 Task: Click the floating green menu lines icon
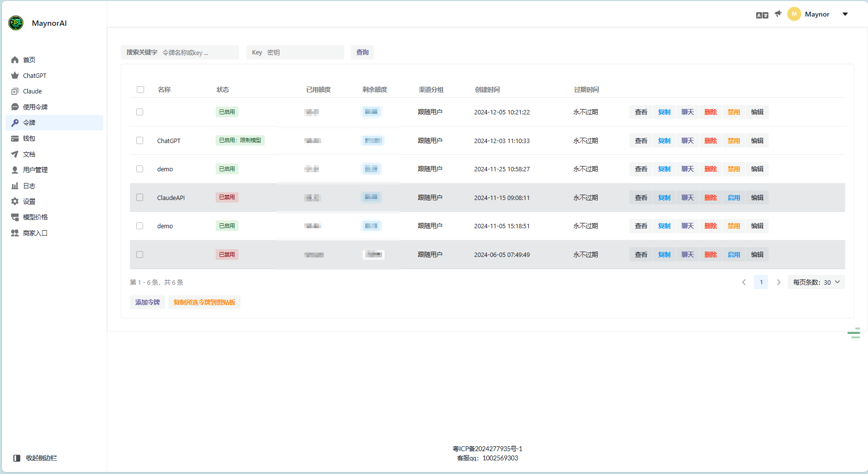(x=854, y=333)
